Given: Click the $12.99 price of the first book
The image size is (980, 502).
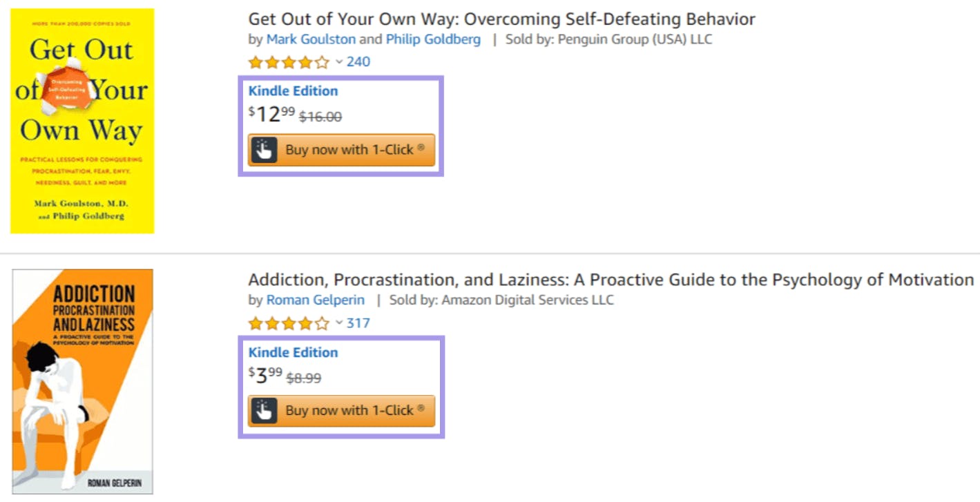Looking at the screenshot, I should [x=271, y=114].
